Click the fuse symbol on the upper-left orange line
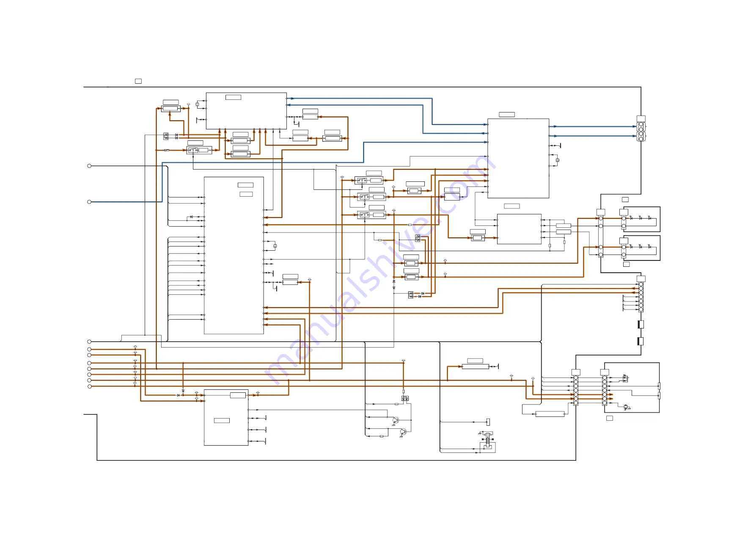The image size is (756, 534). coord(167,150)
